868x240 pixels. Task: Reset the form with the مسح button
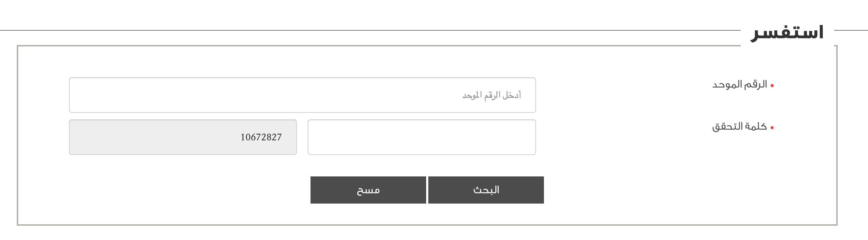[368, 190]
